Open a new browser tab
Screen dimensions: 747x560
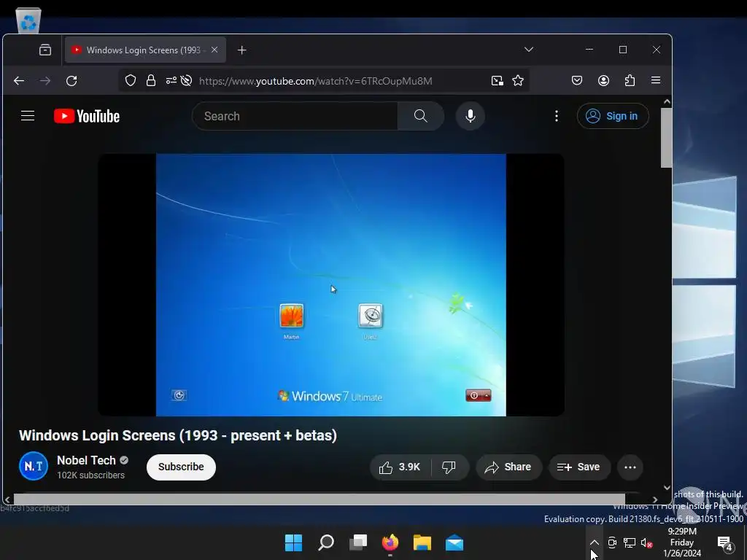click(242, 50)
